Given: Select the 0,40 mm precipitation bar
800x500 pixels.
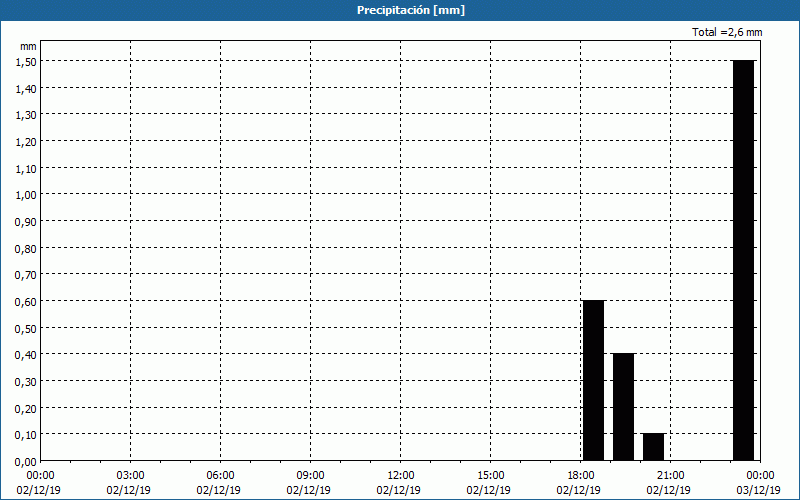Looking at the screenshot, I should coord(623,407).
